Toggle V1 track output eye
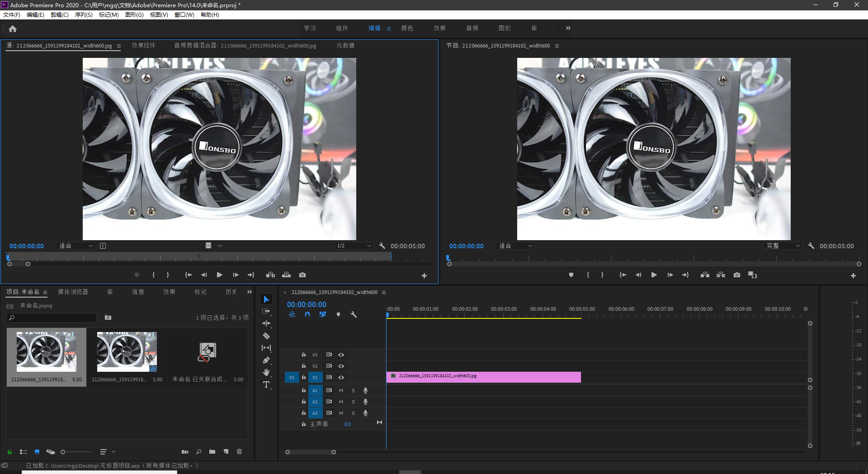The height and width of the screenshot is (474, 868). pos(341,377)
